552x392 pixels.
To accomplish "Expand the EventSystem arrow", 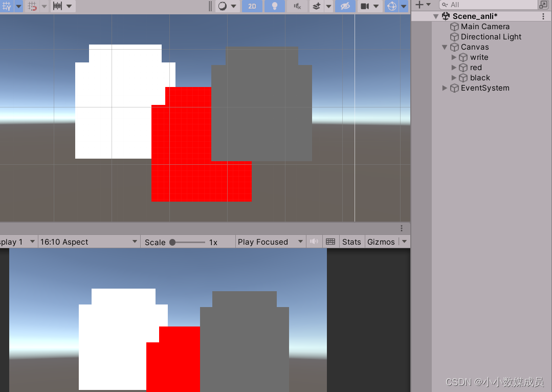I will (445, 88).
